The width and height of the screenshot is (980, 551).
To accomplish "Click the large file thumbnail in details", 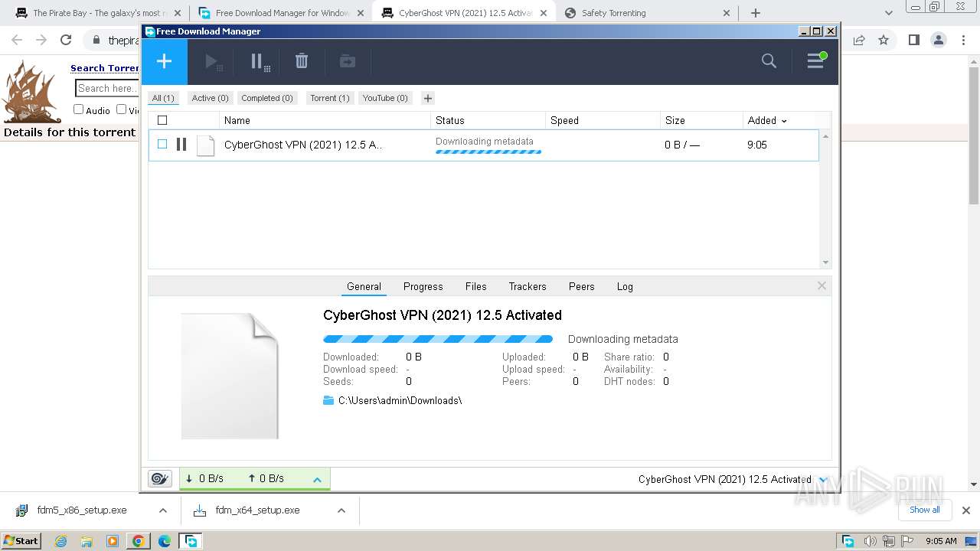I will point(230,376).
